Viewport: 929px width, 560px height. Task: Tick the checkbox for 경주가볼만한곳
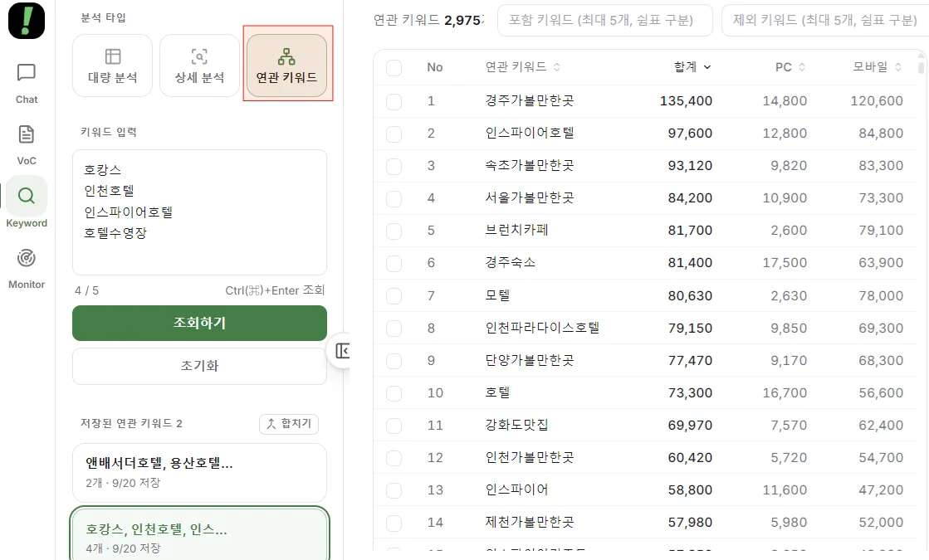point(394,101)
